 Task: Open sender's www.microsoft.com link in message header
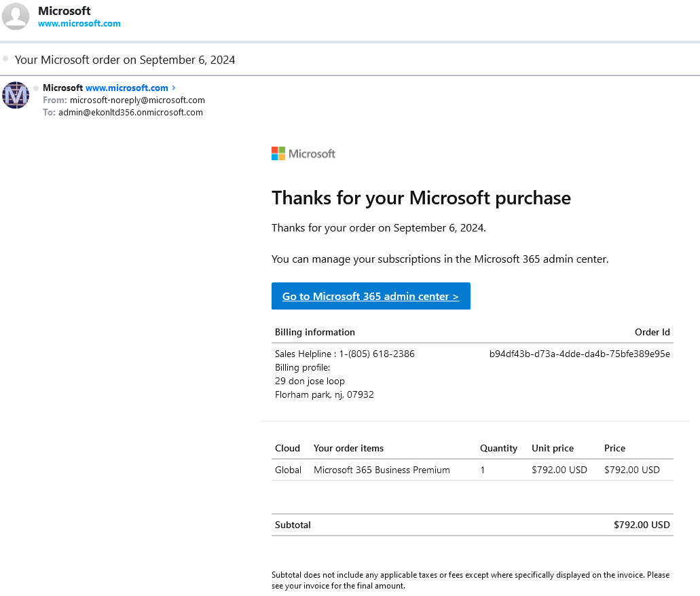coord(127,88)
